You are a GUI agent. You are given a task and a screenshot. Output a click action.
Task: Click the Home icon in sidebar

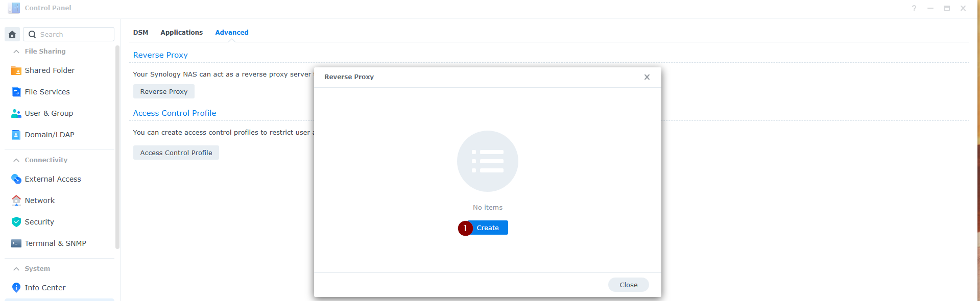12,34
